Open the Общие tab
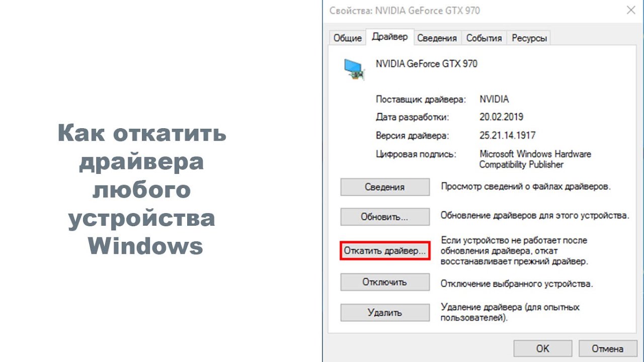644x362 pixels. point(347,38)
